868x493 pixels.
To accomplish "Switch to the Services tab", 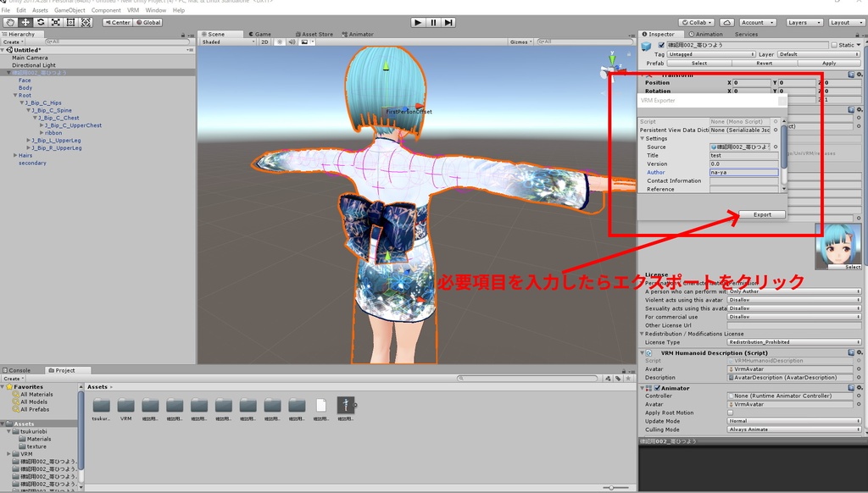I will (x=746, y=34).
